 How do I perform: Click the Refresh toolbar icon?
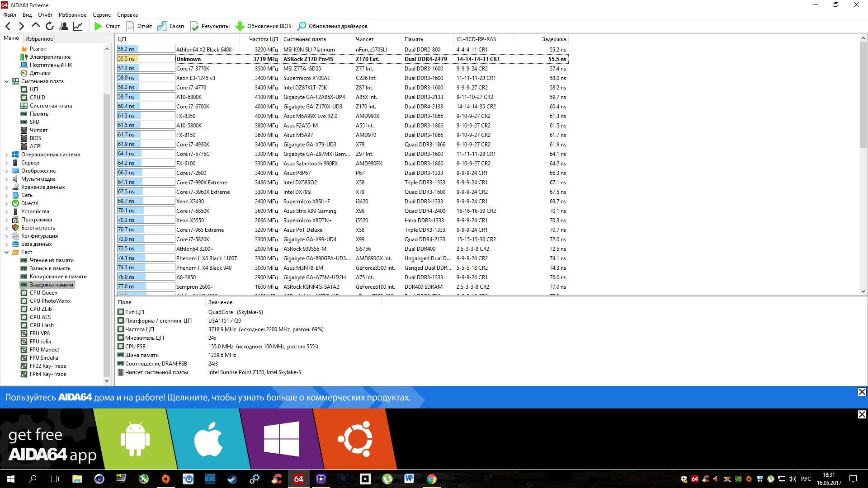tap(50, 26)
